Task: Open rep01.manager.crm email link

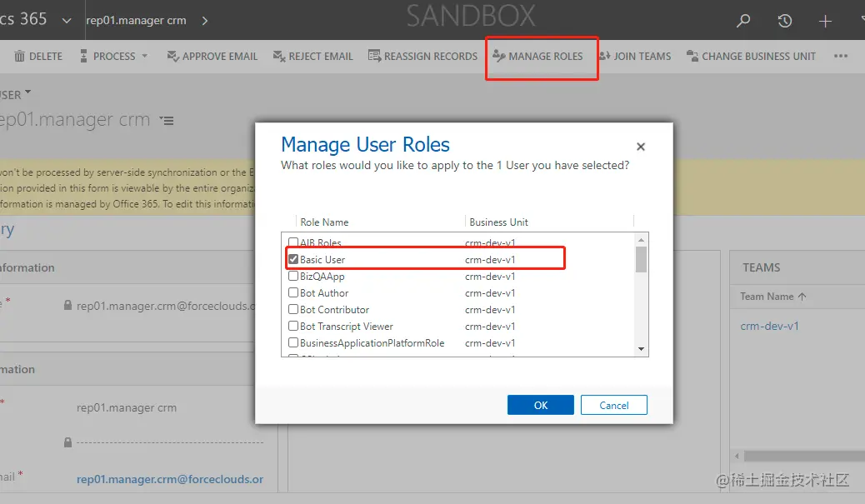Action: (170, 479)
